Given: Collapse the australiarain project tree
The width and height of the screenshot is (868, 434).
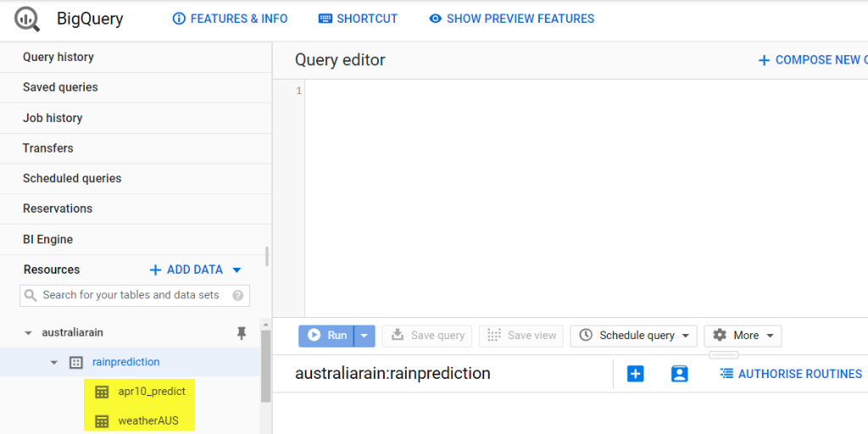Looking at the screenshot, I should click(x=28, y=333).
